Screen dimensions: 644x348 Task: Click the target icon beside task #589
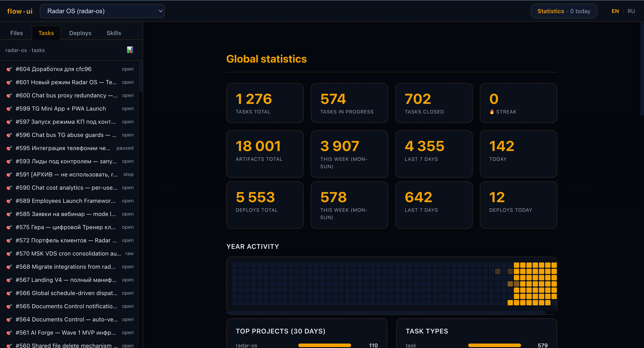click(9, 201)
